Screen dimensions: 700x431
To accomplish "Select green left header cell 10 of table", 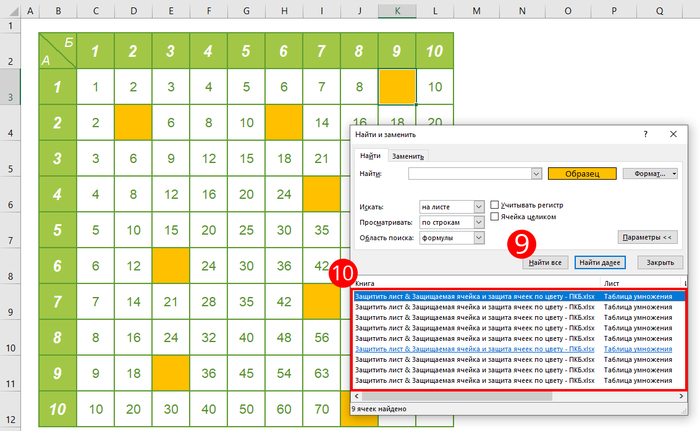I will [x=58, y=409].
